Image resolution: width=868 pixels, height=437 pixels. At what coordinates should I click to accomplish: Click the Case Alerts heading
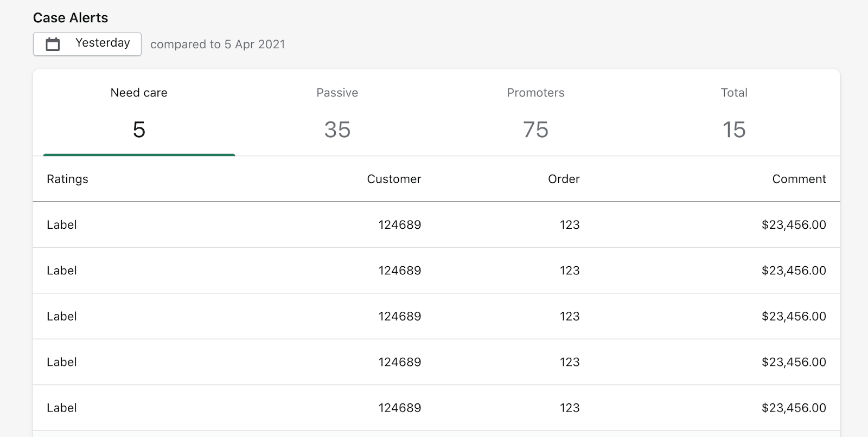[71, 18]
